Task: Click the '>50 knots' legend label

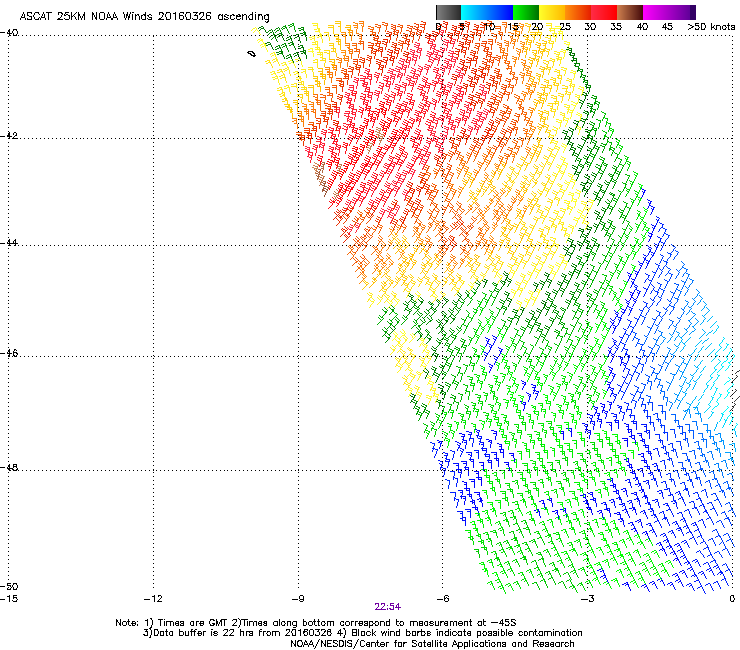Action: 711,26
